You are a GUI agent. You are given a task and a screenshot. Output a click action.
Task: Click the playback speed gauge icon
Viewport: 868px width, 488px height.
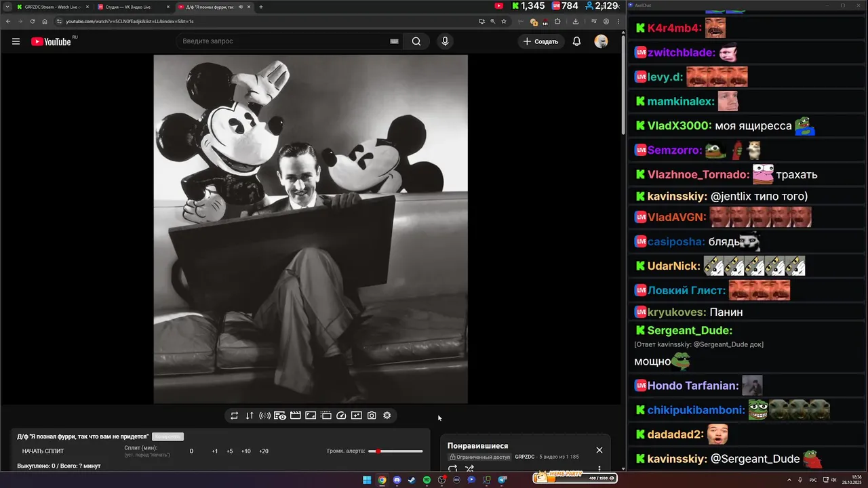[341, 415]
